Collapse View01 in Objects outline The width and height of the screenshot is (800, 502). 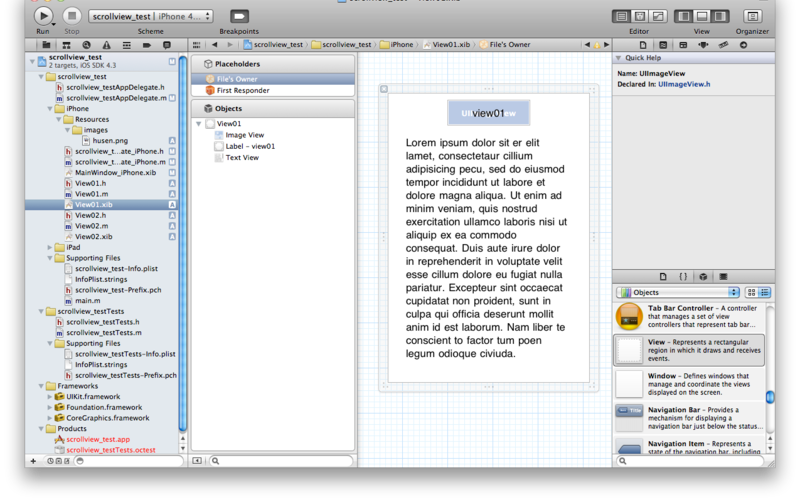[198, 124]
